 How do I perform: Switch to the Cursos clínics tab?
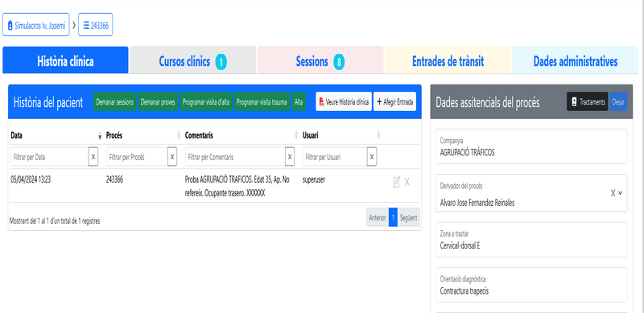192,60
